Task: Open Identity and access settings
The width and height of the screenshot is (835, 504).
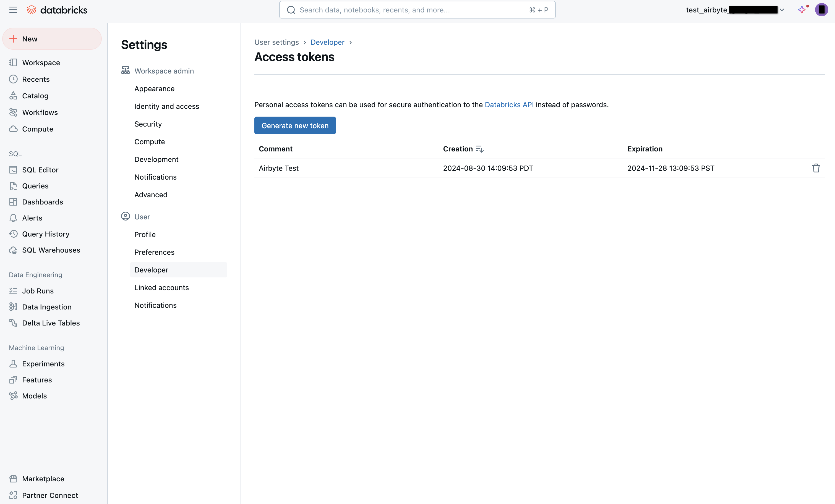Action: pos(167,106)
